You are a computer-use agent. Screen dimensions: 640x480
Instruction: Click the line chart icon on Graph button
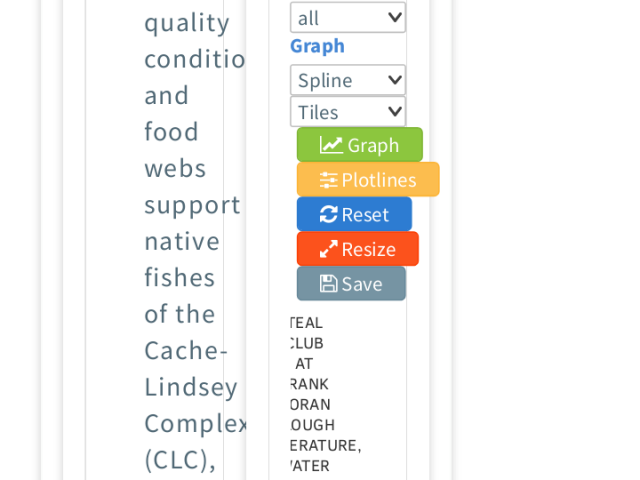point(331,145)
